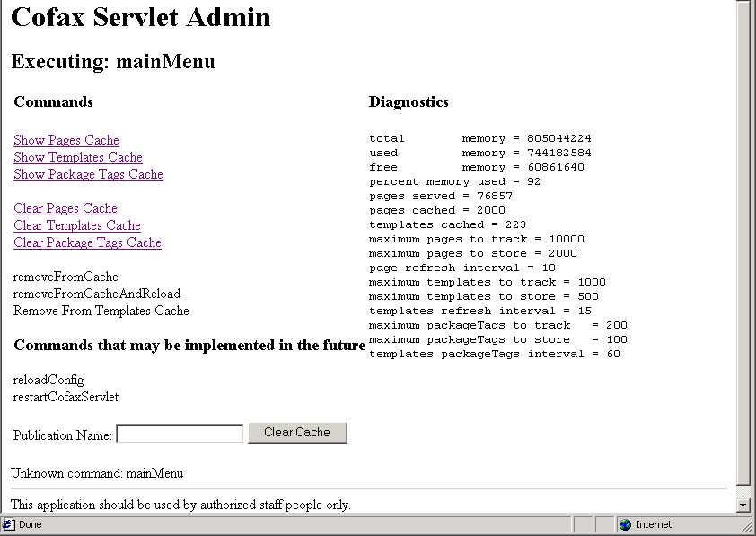This screenshot has width=756, height=536.
Task: Click maximum packageTags to track = 200
Action: click(498, 326)
